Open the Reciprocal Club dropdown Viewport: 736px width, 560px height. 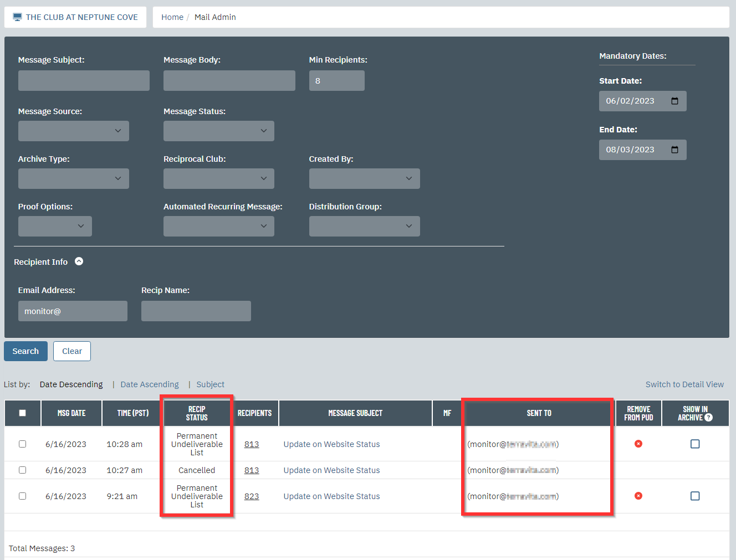pyautogui.click(x=219, y=178)
